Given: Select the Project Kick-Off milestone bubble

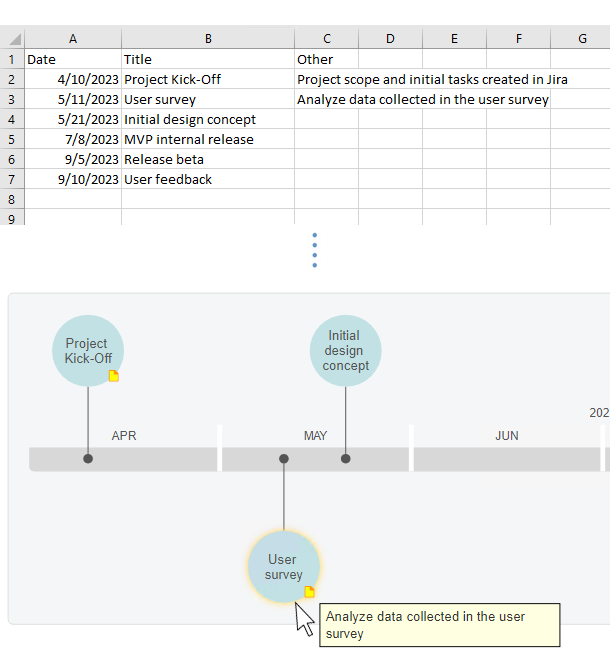Looking at the screenshot, I should [87, 349].
